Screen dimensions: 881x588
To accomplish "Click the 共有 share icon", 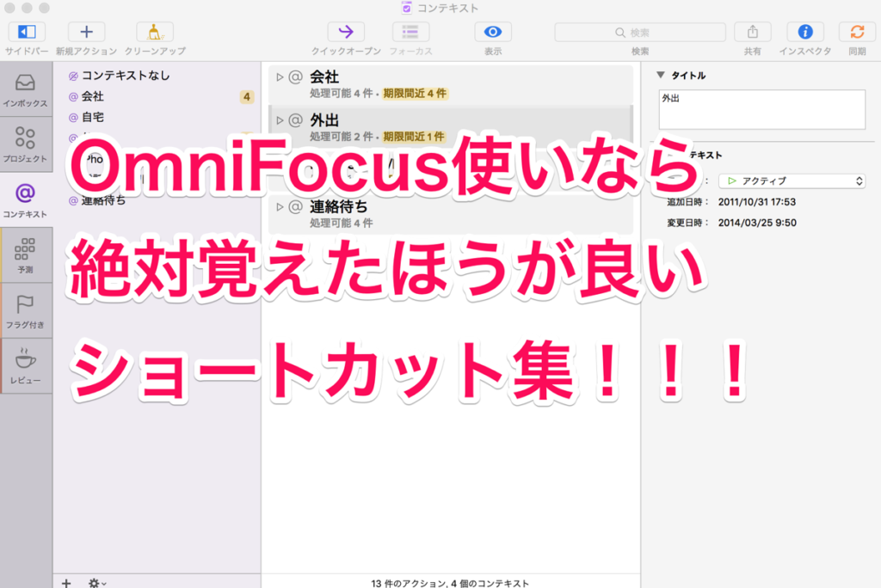I will [752, 32].
